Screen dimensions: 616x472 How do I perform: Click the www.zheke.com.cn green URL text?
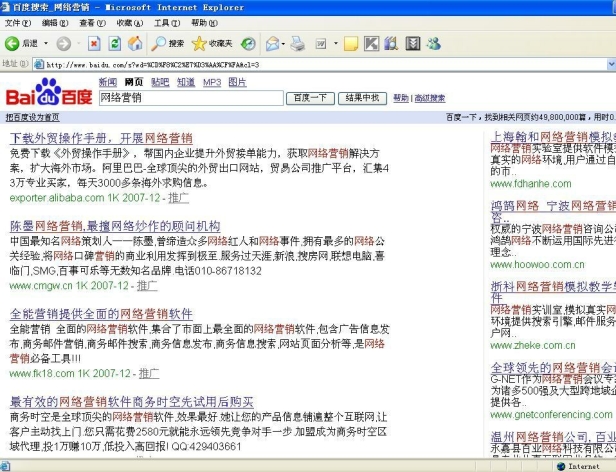pyautogui.click(x=533, y=345)
